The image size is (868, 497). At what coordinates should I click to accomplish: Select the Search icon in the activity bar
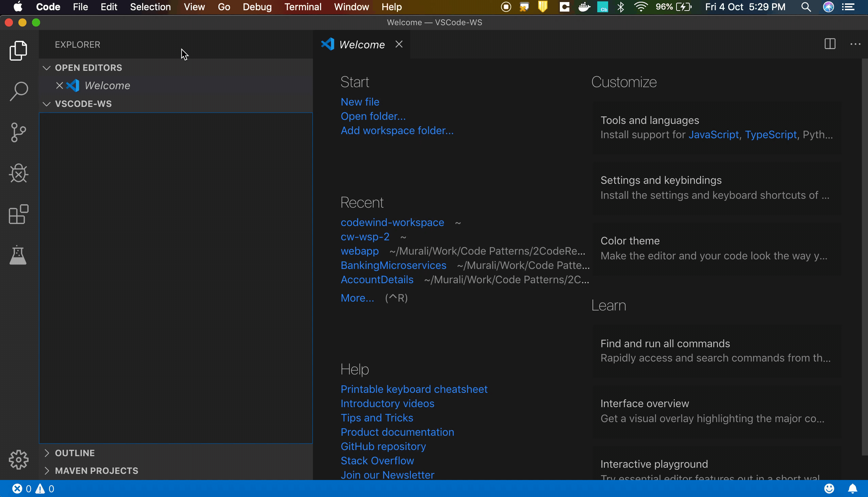pyautogui.click(x=18, y=91)
